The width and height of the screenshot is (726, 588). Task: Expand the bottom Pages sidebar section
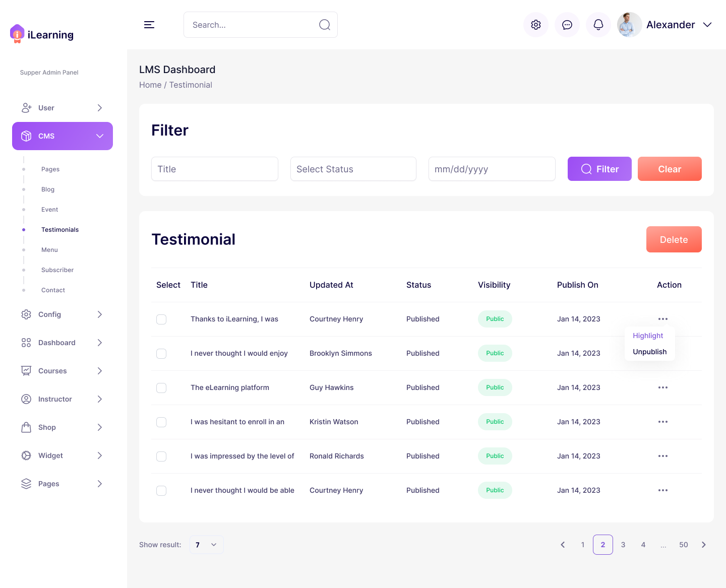click(100, 484)
